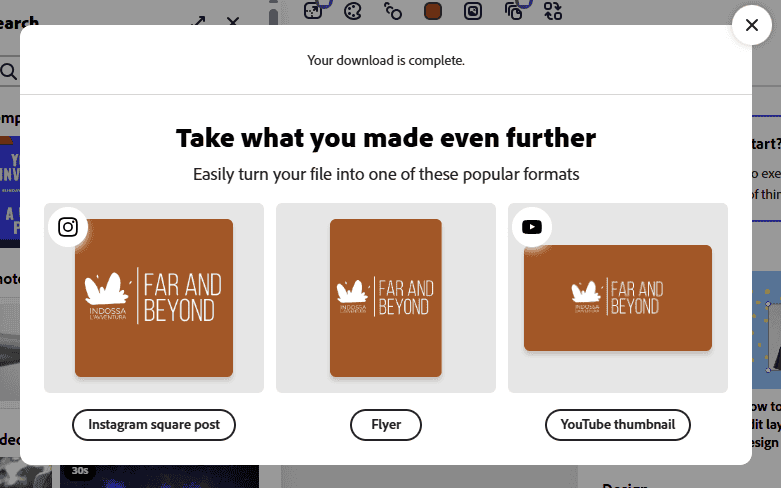Screen dimensions: 781x488
Task: Close the download complete dialog
Action: tap(751, 25)
